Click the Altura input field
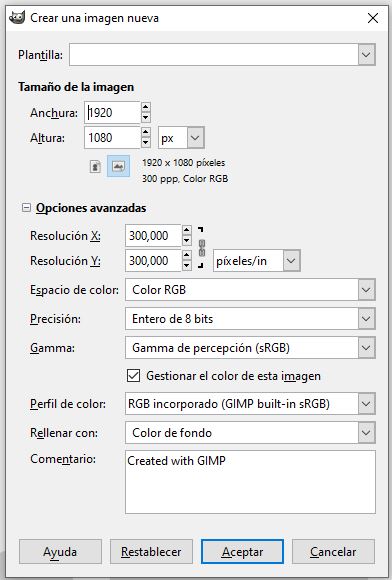 112,138
